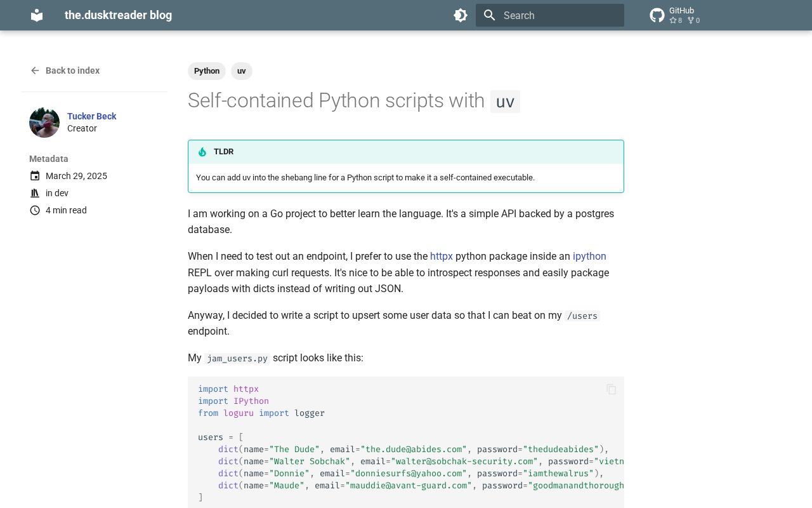Follow the httpx package link
This screenshot has width=812, height=508.
pos(442,256)
